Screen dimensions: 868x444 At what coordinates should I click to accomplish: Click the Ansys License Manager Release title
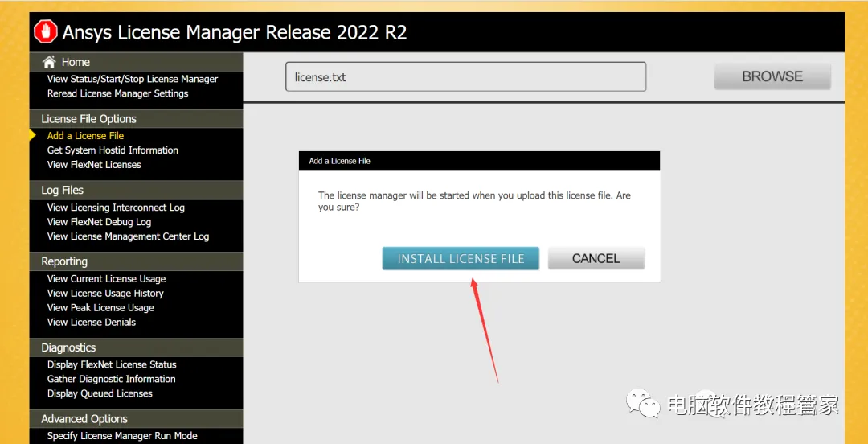tap(235, 32)
